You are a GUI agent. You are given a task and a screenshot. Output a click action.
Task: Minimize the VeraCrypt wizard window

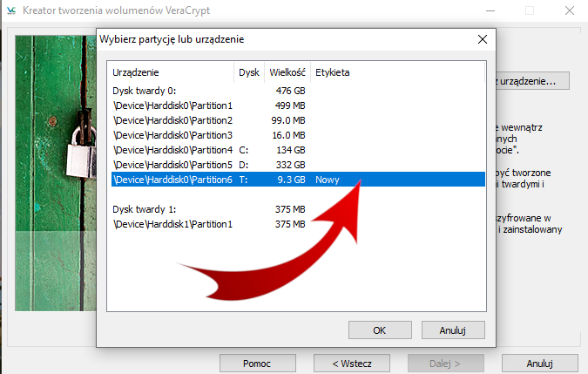pos(490,10)
